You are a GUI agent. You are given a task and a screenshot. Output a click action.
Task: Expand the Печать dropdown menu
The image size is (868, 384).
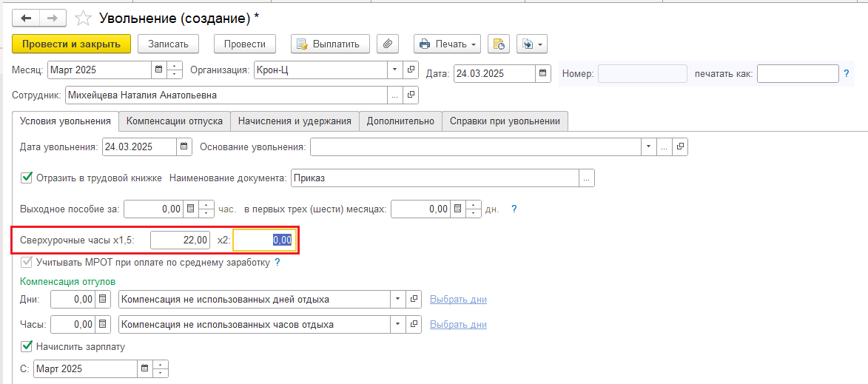473,44
